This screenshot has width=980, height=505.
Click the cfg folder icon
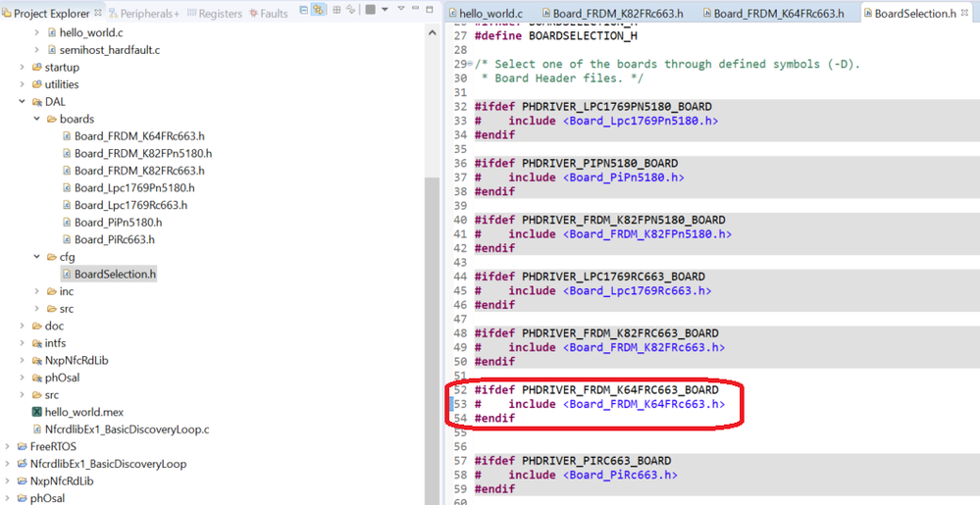click(x=52, y=256)
